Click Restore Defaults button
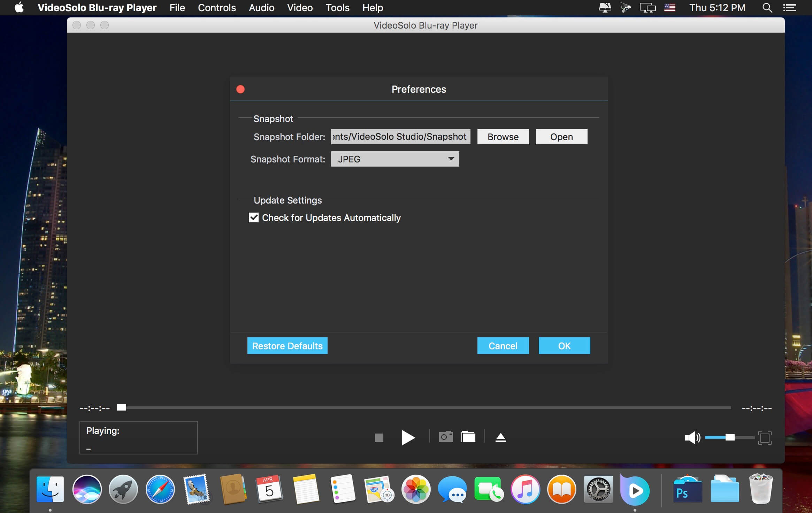The height and width of the screenshot is (513, 812). point(287,346)
